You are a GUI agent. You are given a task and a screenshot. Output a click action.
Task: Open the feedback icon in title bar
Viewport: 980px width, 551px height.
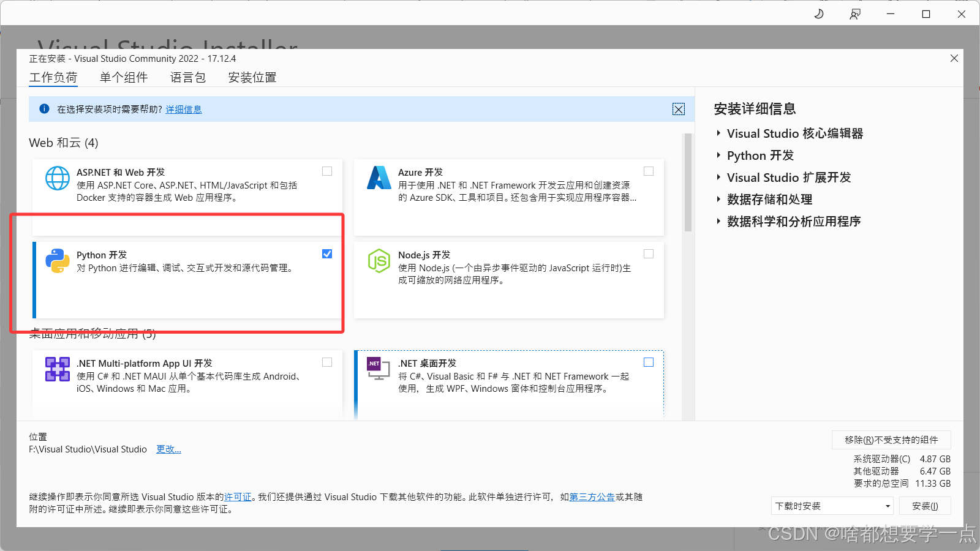[854, 13]
